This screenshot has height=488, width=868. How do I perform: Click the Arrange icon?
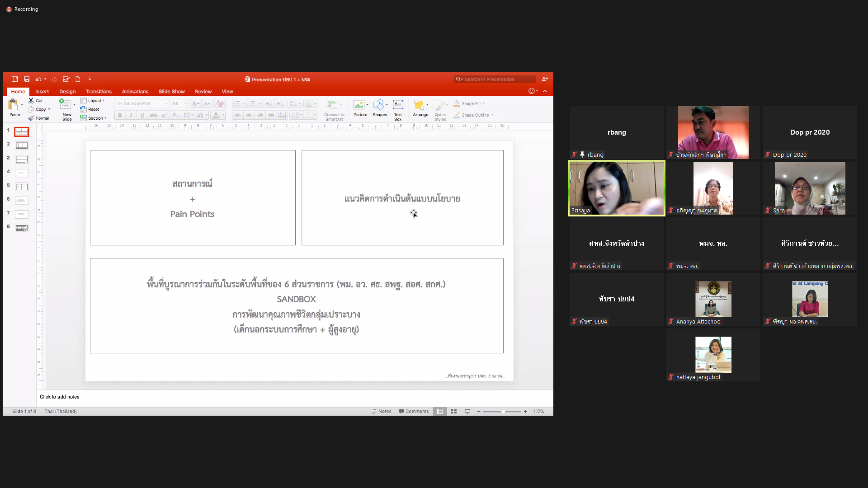click(419, 105)
